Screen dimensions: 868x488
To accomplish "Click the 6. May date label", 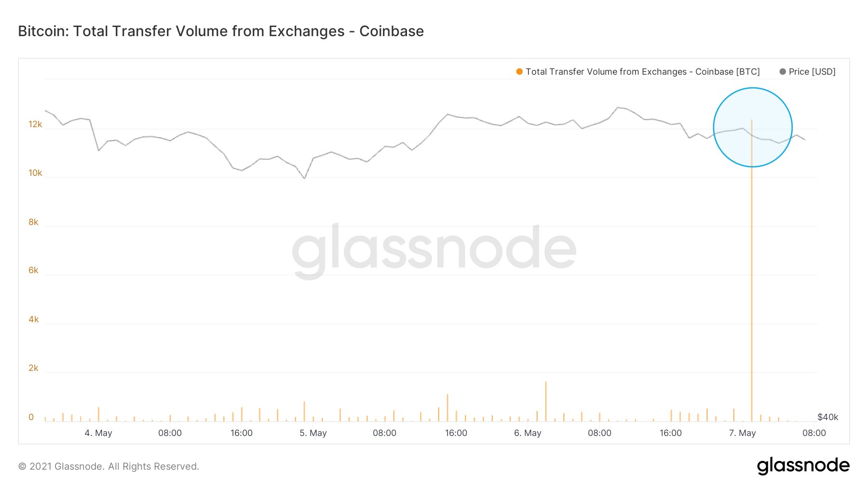I will 528,433.
